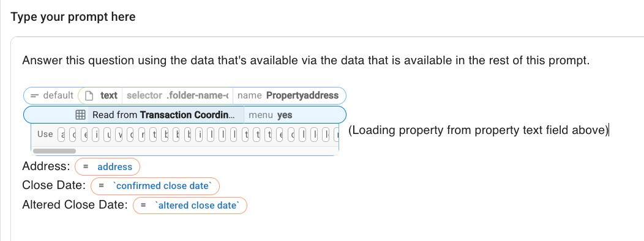Viewport: 644px width, 241px height.
Task: Click the equals icon in altered close date chip
Action: coord(143,206)
